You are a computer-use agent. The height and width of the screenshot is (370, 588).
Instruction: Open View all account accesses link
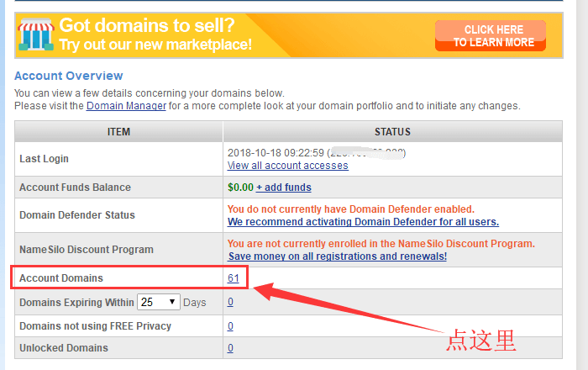pyautogui.click(x=287, y=166)
